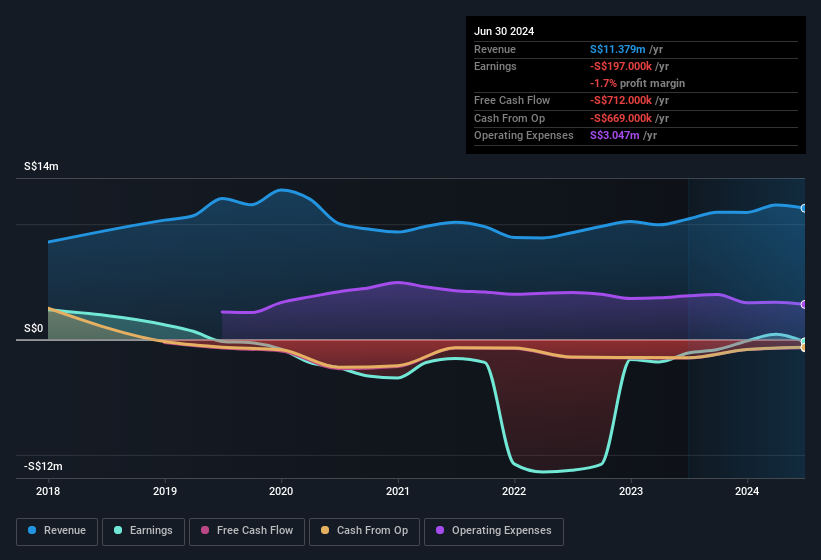Toggle the Free Cash Flow legend button
The width and height of the screenshot is (821, 560).
(x=247, y=531)
